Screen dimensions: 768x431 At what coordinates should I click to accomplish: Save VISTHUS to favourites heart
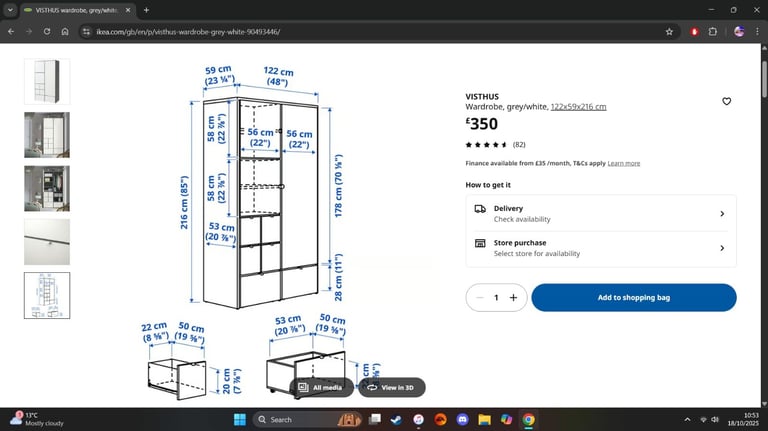click(x=726, y=101)
